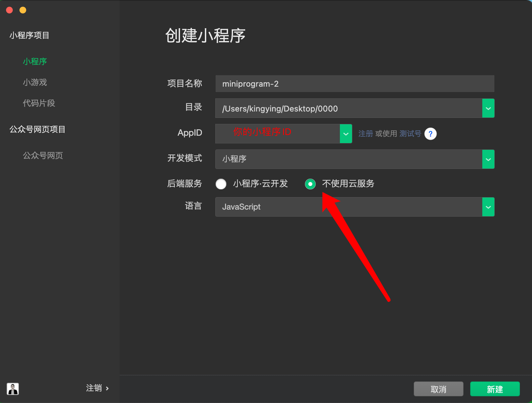Viewport: 532px width, 403px height.
Task: Select 小程序·云开发 backend radio button
Action: coord(221,184)
